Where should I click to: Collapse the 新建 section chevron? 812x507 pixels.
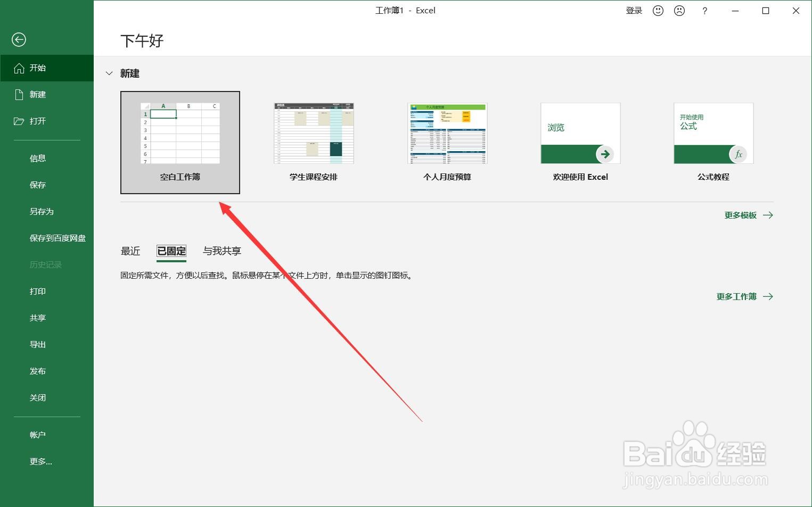(109, 73)
